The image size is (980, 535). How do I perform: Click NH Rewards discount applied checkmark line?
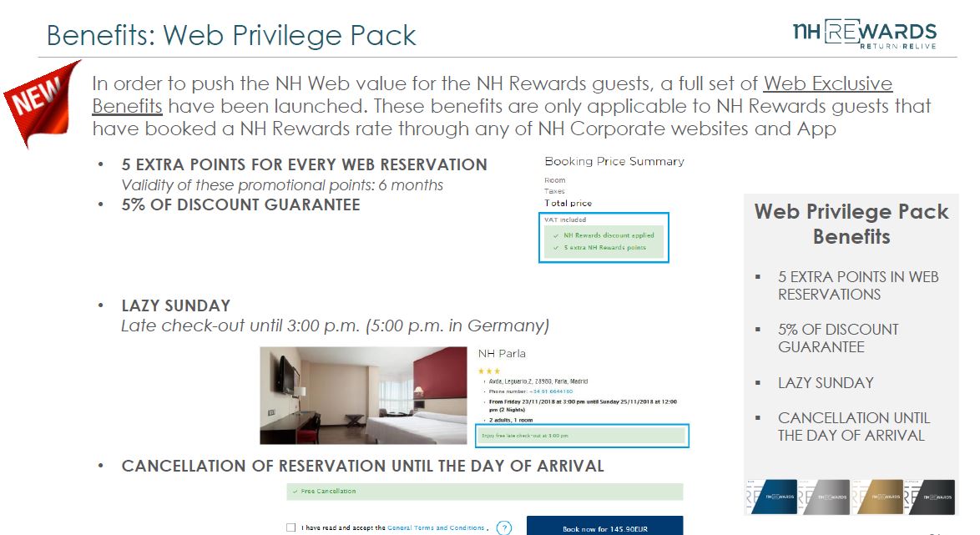[604, 235]
